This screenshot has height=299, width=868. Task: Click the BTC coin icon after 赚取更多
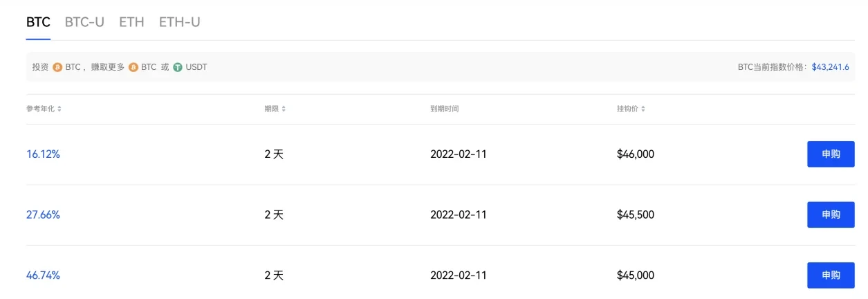click(133, 67)
